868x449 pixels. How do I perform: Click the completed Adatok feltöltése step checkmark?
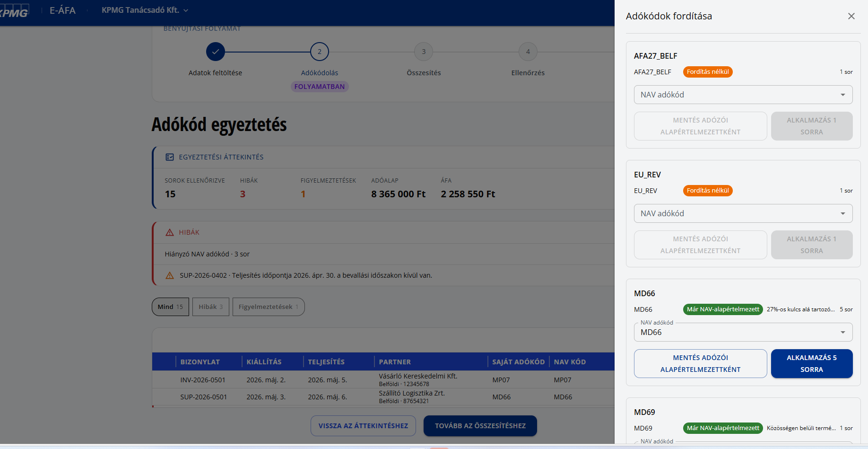coord(216,52)
